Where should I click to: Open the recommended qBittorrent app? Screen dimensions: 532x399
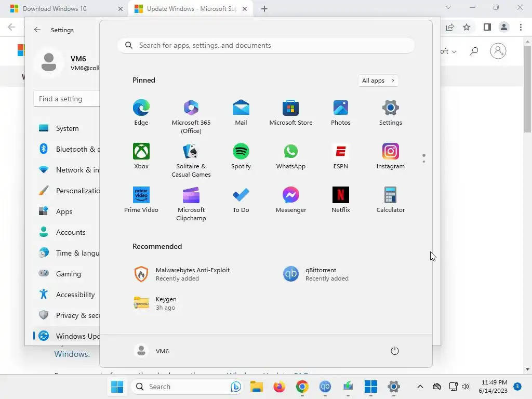pyautogui.click(x=316, y=274)
